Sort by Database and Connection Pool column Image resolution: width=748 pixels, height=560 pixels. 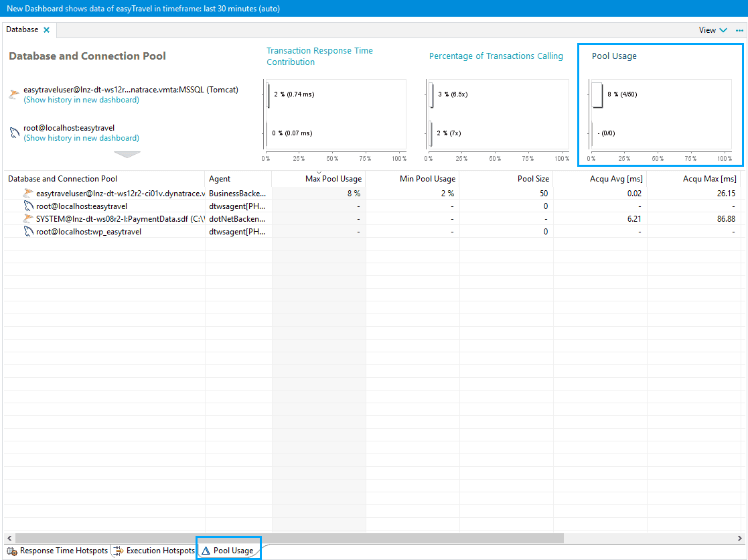point(104,179)
